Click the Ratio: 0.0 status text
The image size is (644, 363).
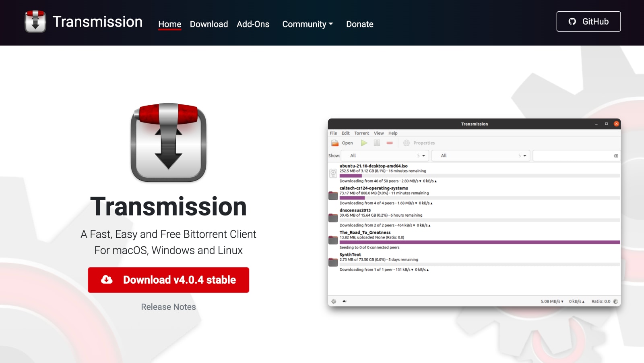(x=601, y=301)
